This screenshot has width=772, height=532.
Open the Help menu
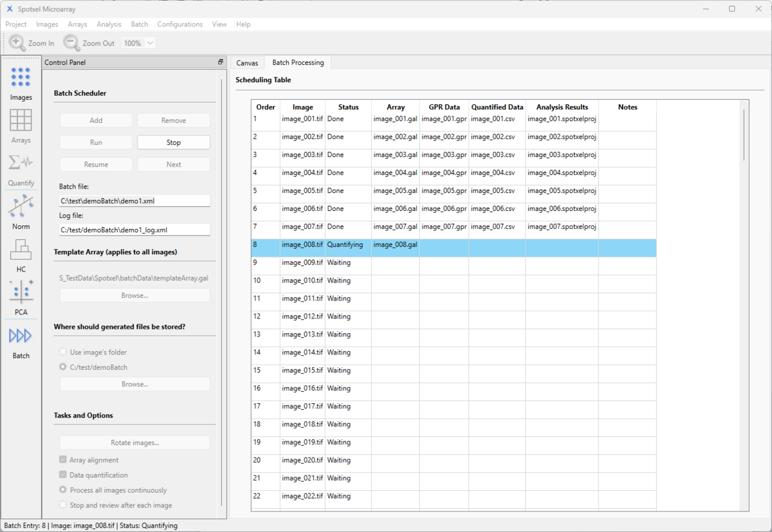pos(243,24)
